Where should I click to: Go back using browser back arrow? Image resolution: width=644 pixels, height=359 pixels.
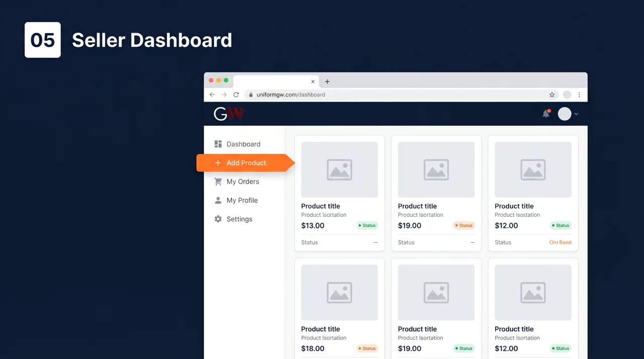click(212, 95)
